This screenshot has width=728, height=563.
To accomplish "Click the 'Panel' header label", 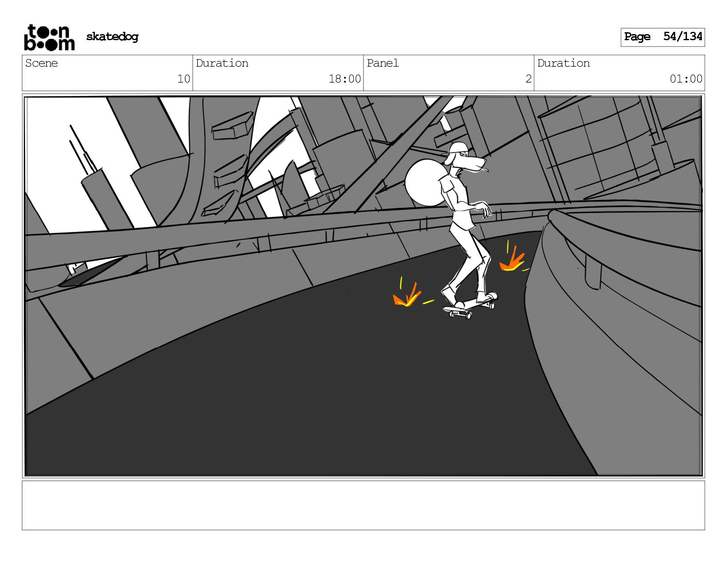I will (383, 63).
